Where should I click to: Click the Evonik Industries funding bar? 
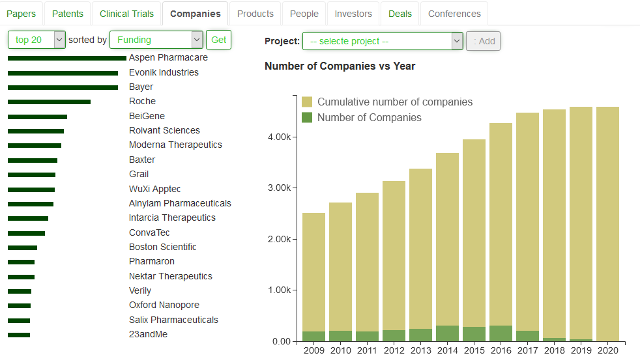pyautogui.click(x=63, y=74)
